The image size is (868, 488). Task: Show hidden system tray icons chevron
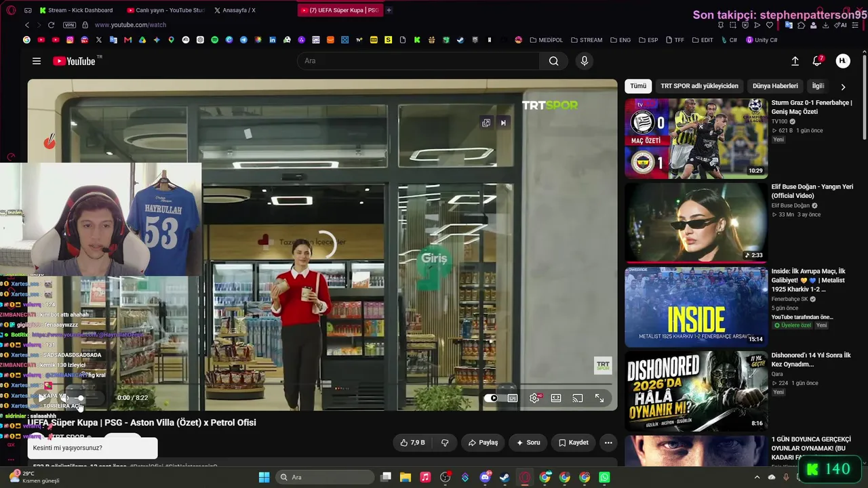coord(757,477)
